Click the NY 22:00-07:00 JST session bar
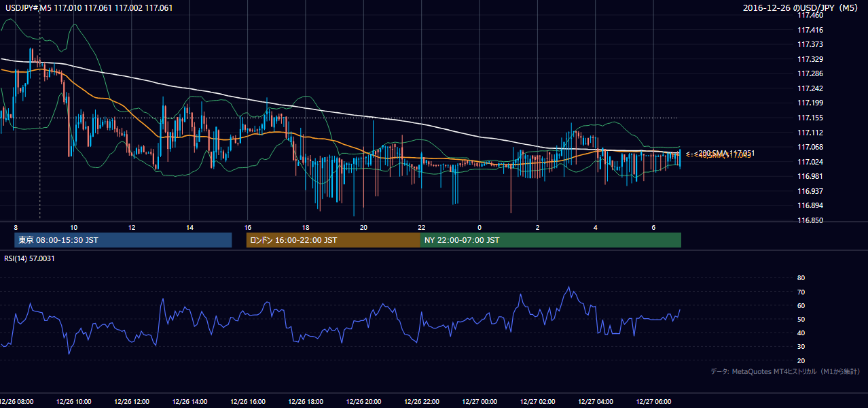 [551, 240]
